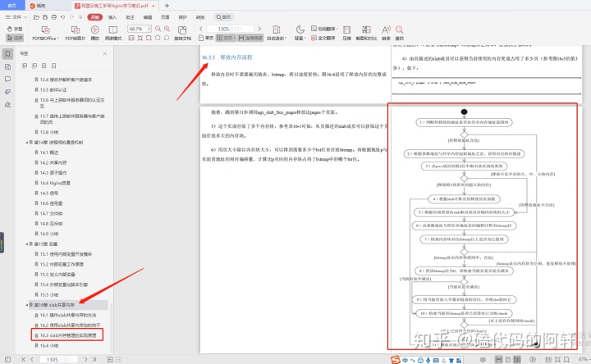
Task: Show the bookmarks side panel
Action: click(7, 54)
